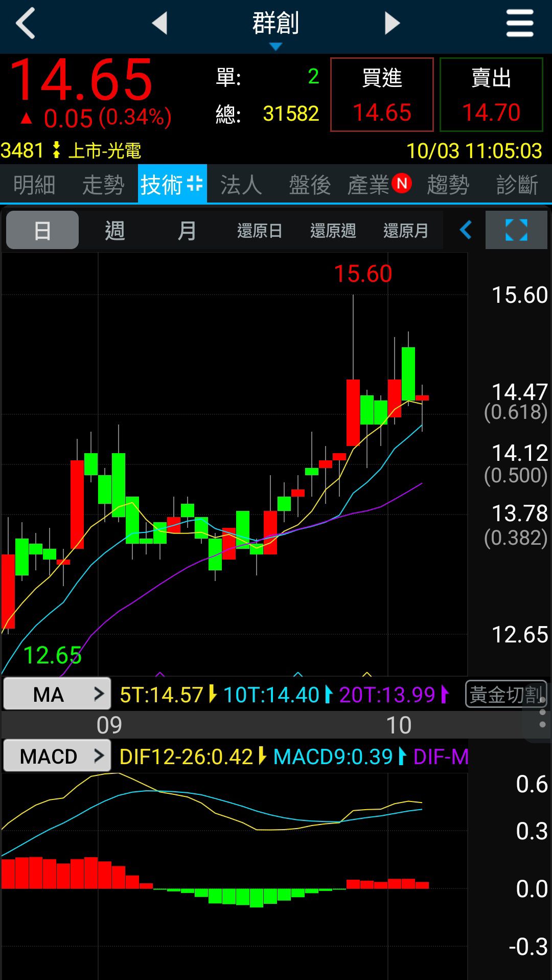Click the blue left chevron beside 還原月
The image size is (552, 980).
tap(466, 230)
